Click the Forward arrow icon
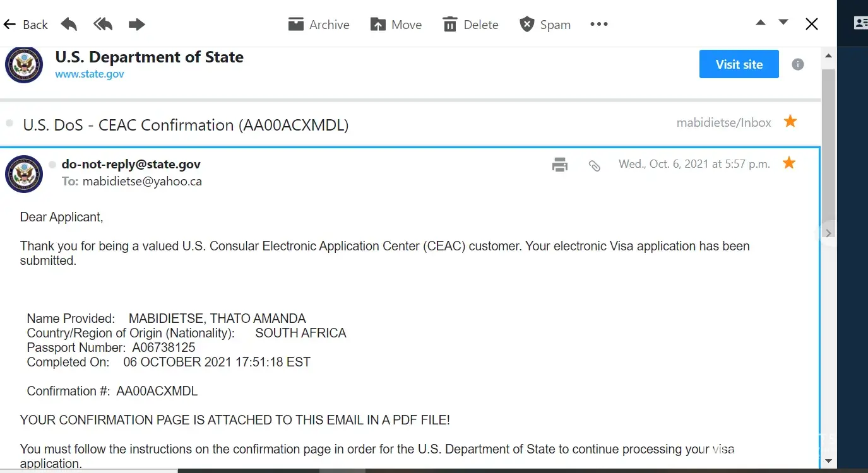The height and width of the screenshot is (473, 868). point(136,25)
